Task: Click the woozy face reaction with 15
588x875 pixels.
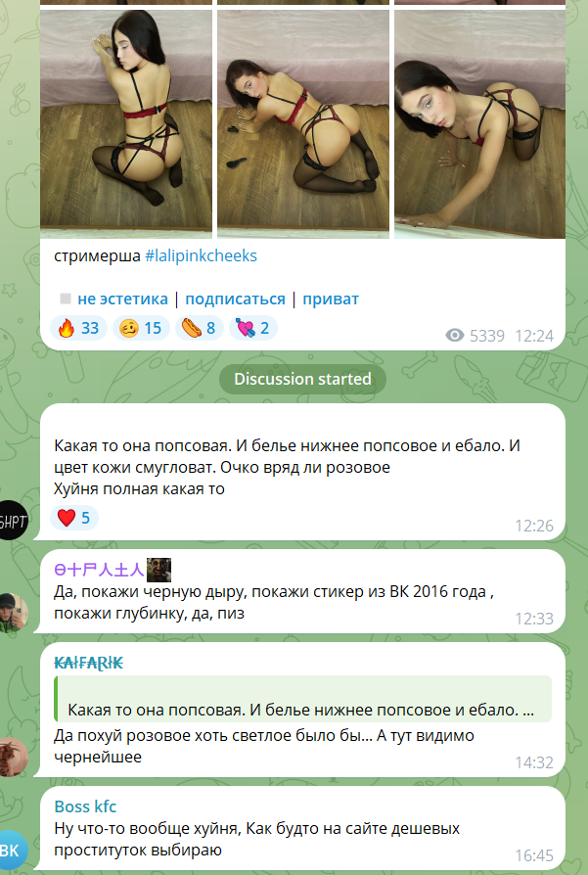Action: click(x=141, y=328)
